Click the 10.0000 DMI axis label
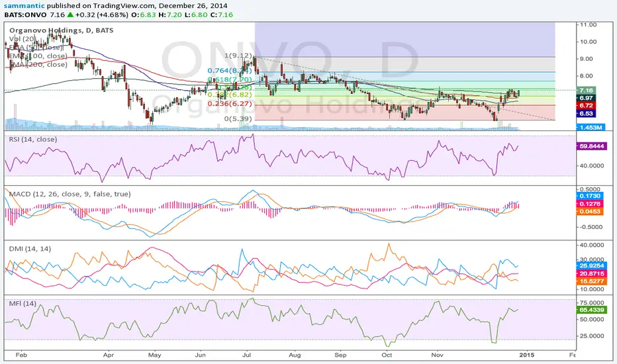The height and width of the screenshot is (364, 617). [592, 289]
